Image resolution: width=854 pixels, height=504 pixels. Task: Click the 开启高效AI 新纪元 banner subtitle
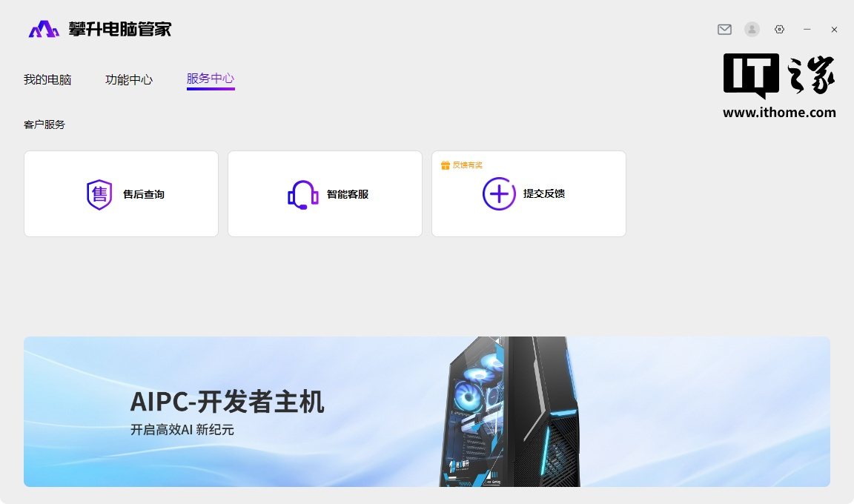click(182, 430)
